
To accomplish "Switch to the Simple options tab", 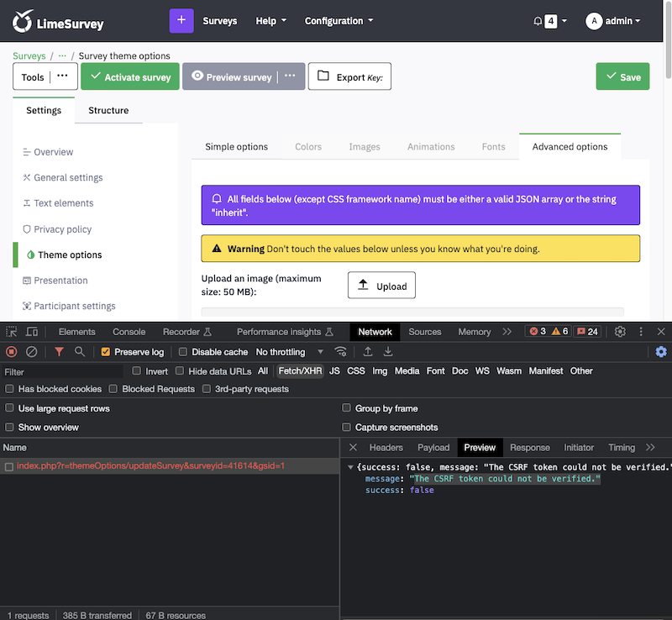I will click(237, 147).
